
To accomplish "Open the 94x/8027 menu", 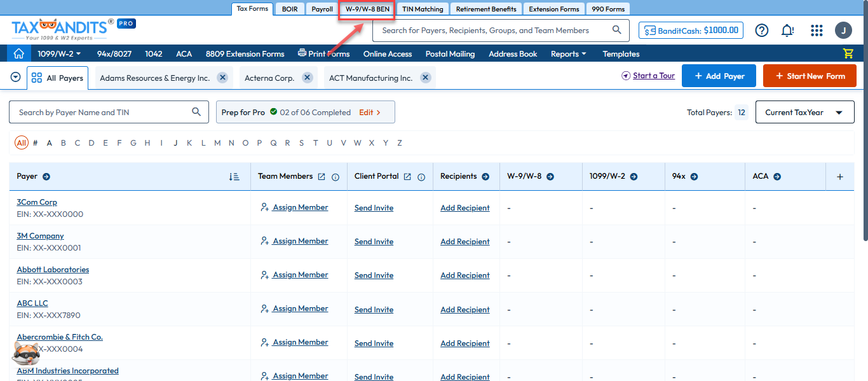I will [x=114, y=53].
